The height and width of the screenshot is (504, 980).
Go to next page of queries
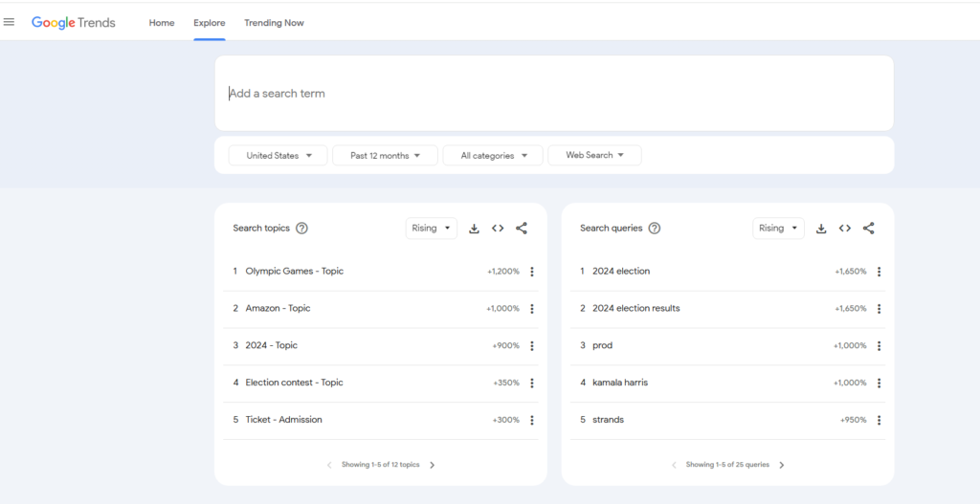782,465
